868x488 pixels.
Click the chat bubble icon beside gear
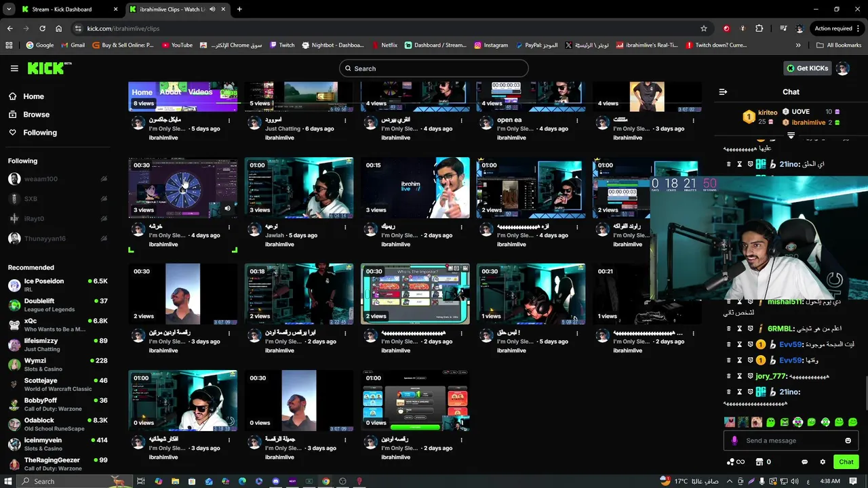pyautogui.click(x=805, y=462)
